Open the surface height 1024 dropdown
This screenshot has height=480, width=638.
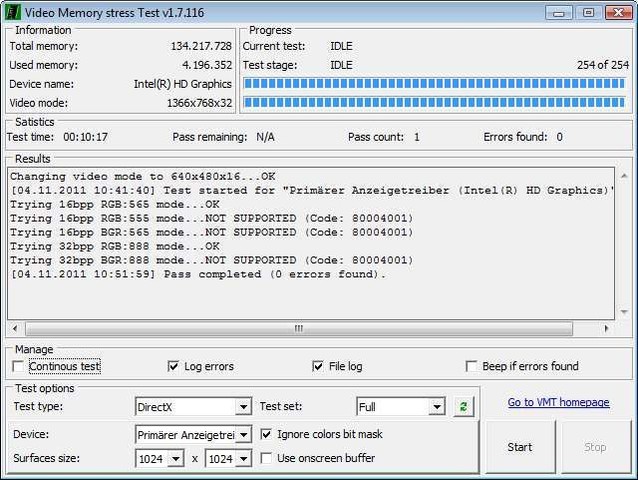tap(244, 459)
